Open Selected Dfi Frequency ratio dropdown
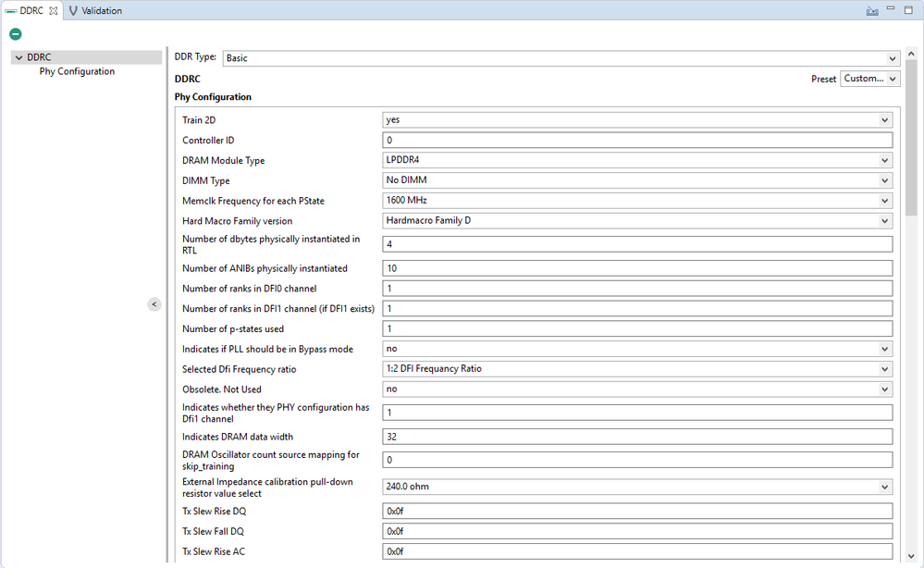This screenshot has height=568, width=924. tap(884, 369)
